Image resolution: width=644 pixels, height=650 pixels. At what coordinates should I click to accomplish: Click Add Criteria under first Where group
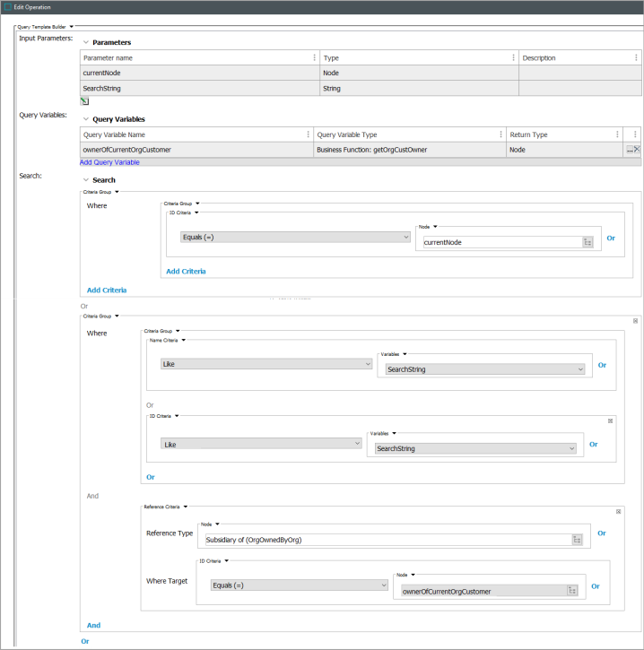[x=107, y=290]
